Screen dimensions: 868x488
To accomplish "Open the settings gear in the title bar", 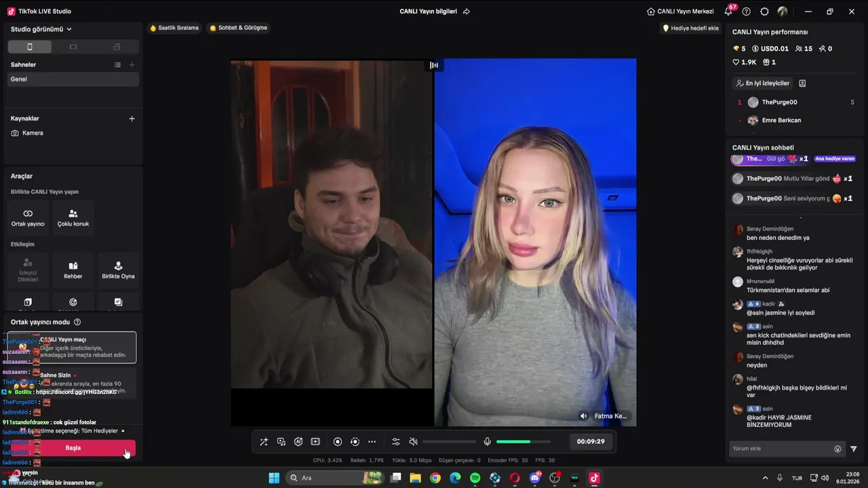I will (x=765, y=12).
